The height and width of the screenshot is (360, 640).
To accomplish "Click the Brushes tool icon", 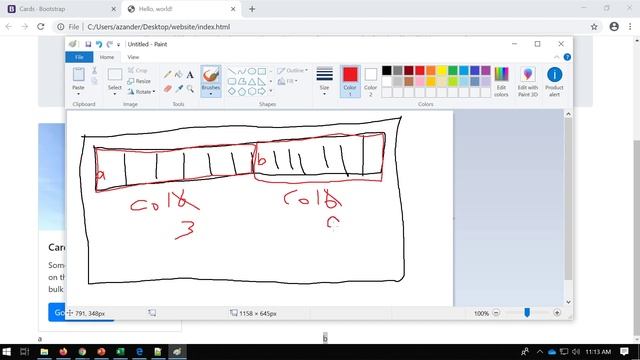I will click(x=211, y=75).
